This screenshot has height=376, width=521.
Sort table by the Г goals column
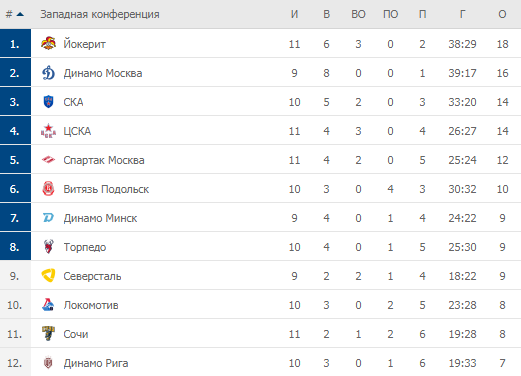click(462, 14)
